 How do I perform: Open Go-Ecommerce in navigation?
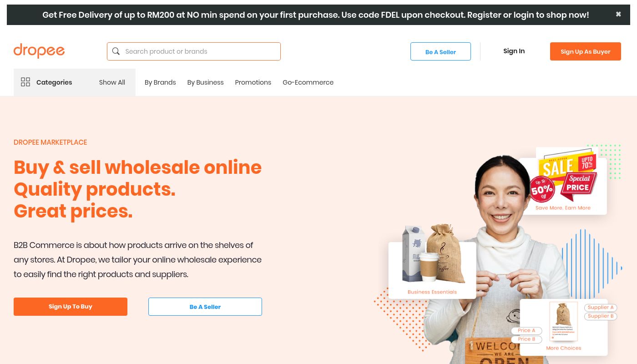point(308,82)
